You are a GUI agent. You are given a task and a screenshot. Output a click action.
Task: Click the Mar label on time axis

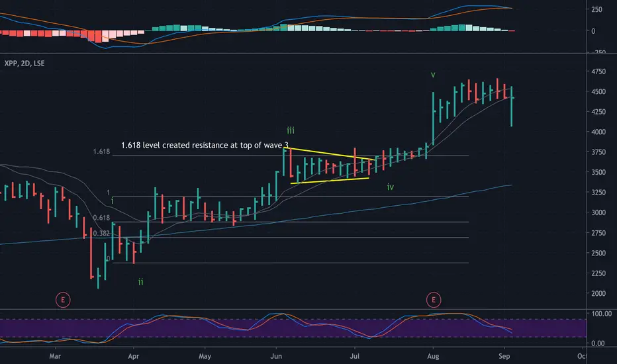(55, 356)
